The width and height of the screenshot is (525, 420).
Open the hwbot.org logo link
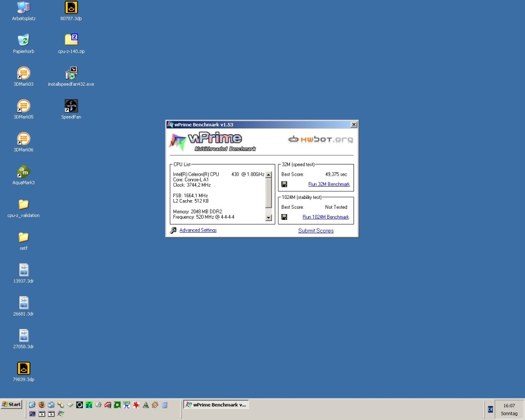click(320, 139)
